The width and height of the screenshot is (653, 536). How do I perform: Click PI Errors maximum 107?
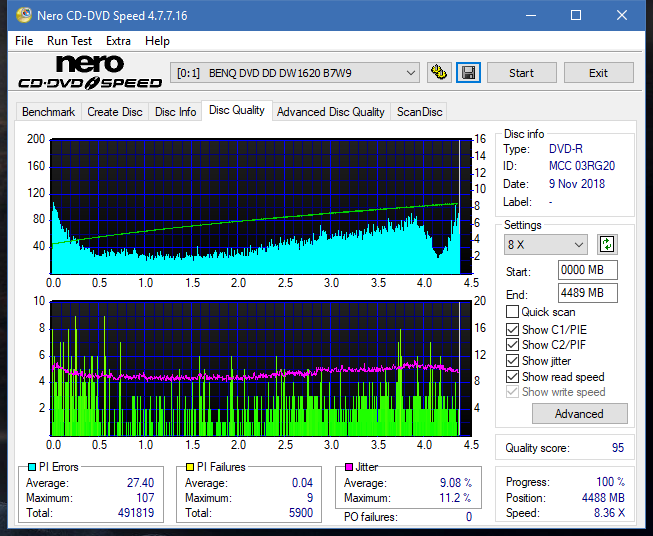coord(145,498)
